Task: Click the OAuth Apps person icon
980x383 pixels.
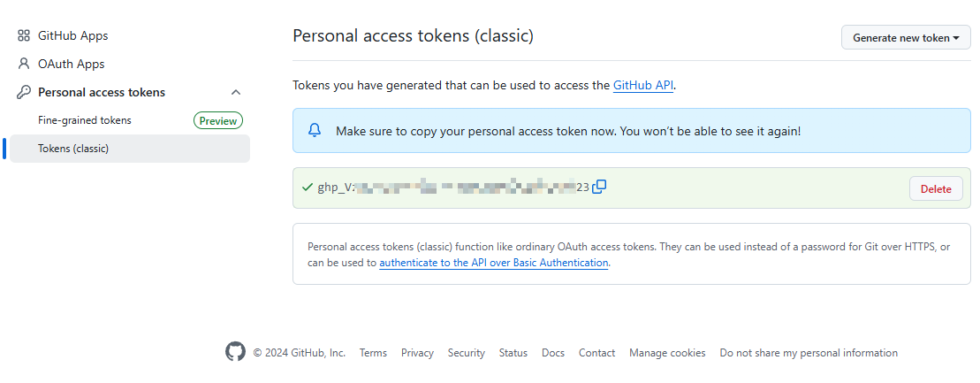Action: tap(24, 65)
